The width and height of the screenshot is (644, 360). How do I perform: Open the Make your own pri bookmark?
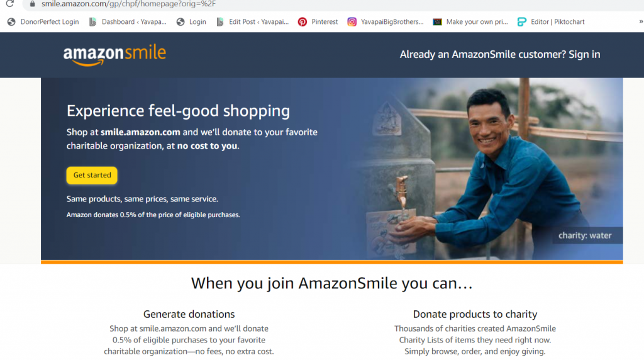(x=470, y=22)
